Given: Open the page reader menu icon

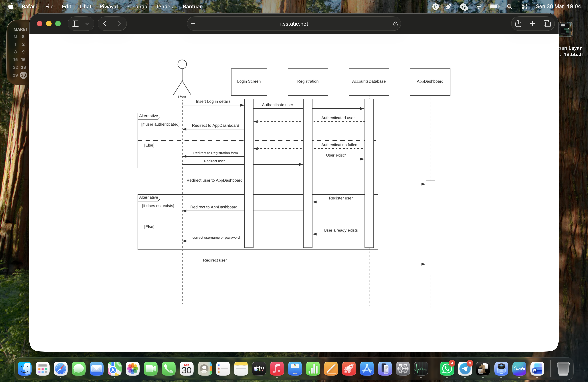Looking at the screenshot, I should click(193, 24).
